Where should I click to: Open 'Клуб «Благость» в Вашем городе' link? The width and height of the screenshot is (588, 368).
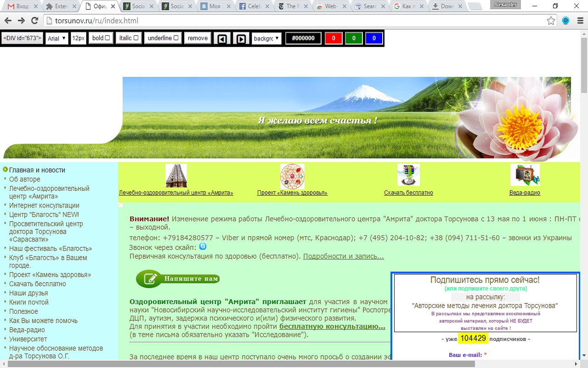pos(48,261)
